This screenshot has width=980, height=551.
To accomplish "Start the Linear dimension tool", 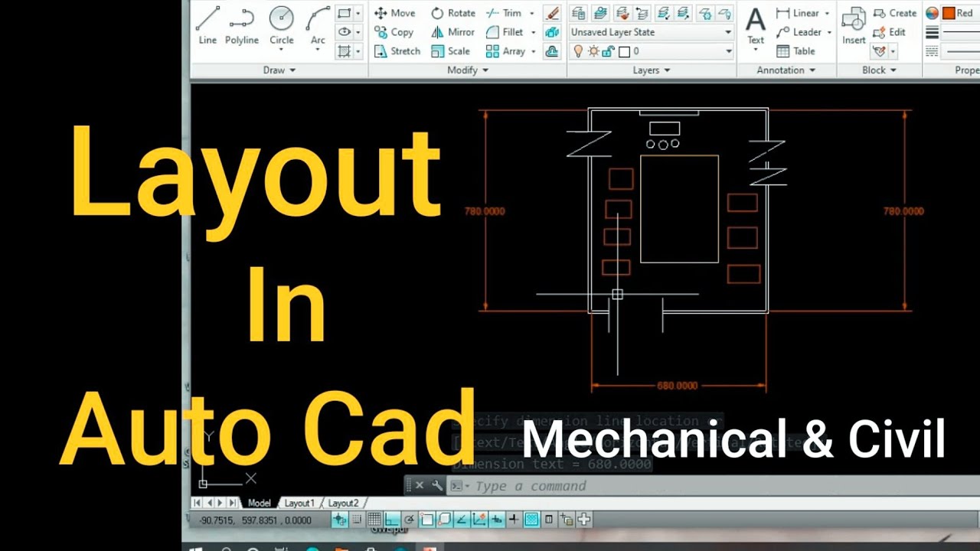I will [x=797, y=13].
